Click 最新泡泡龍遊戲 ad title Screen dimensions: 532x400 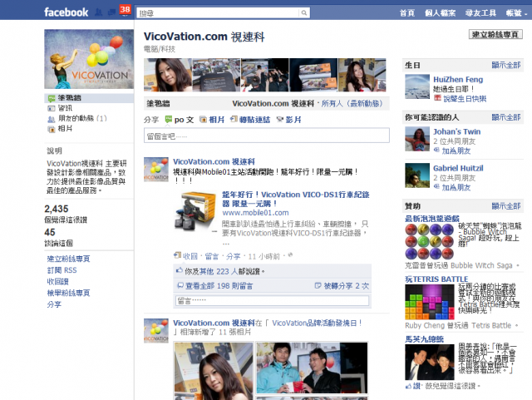click(432, 219)
